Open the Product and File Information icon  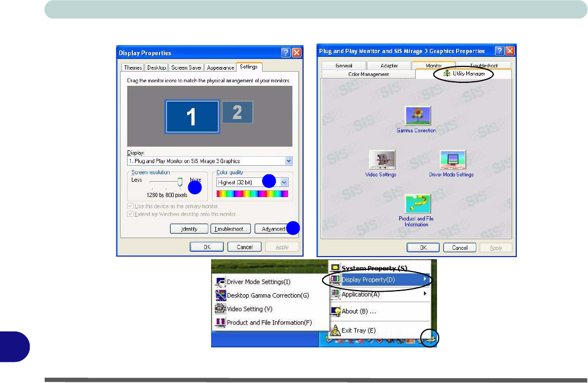click(x=418, y=203)
